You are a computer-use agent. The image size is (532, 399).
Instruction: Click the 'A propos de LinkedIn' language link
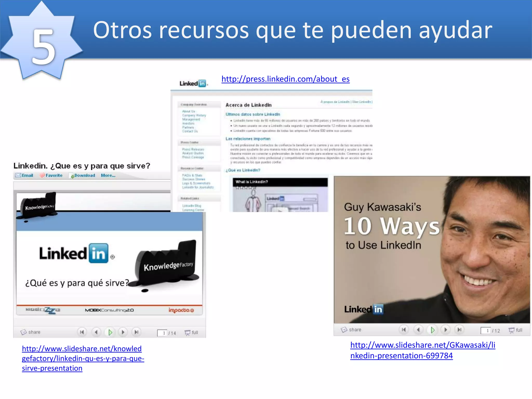pos(335,102)
